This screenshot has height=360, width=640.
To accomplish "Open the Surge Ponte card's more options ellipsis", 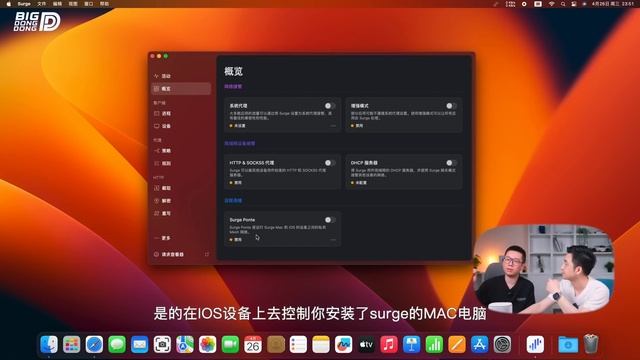I will click(x=333, y=240).
